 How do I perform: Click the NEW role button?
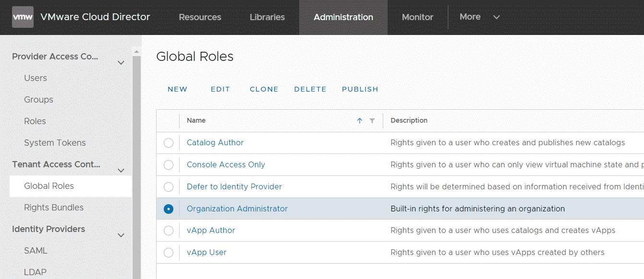(x=178, y=89)
